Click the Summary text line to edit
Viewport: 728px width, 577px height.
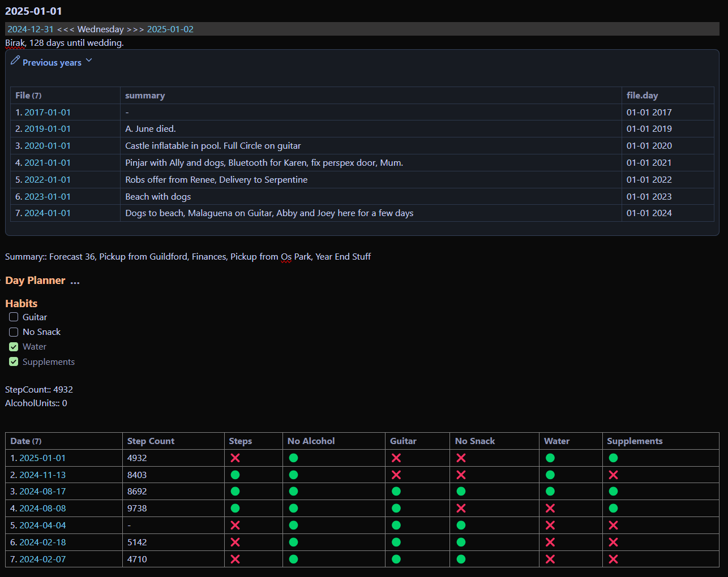click(x=188, y=256)
